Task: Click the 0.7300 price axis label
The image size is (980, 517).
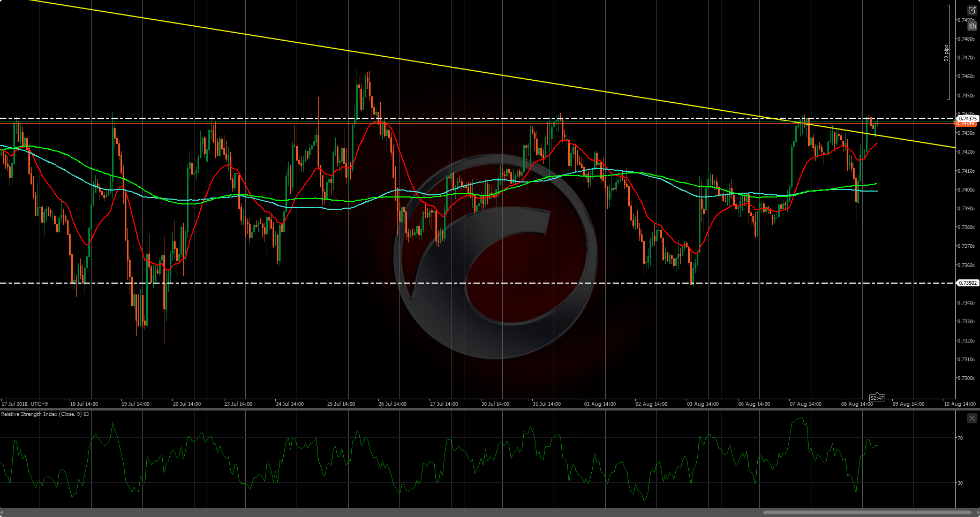Action: (x=966, y=378)
